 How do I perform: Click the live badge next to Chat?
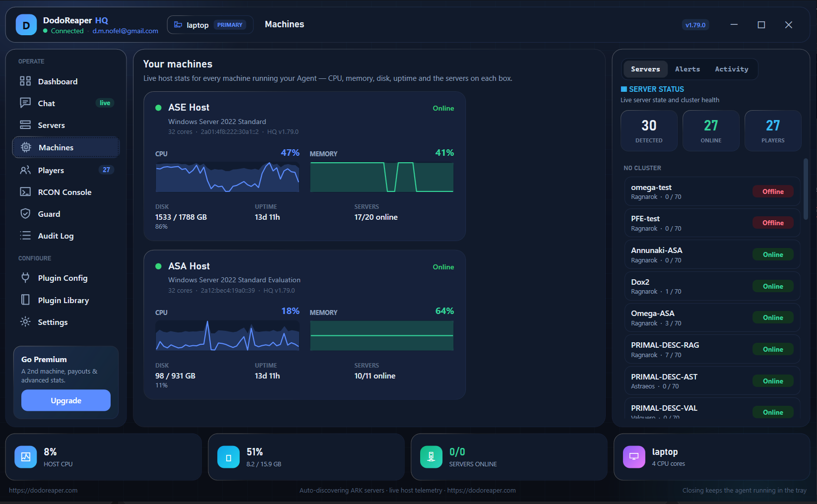pos(105,103)
